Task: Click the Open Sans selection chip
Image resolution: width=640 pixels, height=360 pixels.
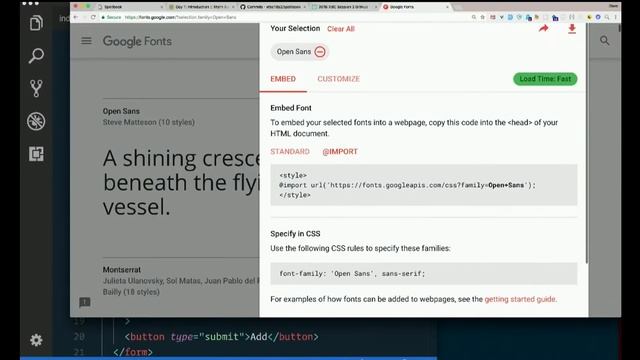Action: pyautogui.click(x=300, y=52)
